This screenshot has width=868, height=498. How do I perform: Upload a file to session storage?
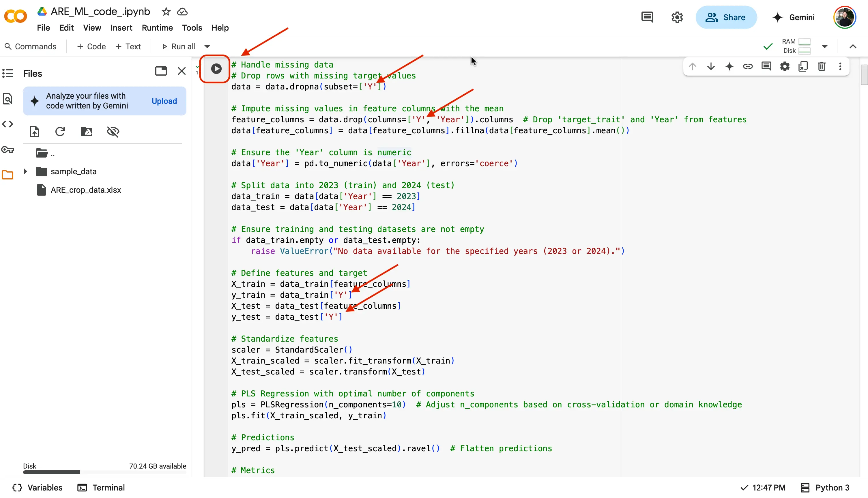[x=35, y=132]
